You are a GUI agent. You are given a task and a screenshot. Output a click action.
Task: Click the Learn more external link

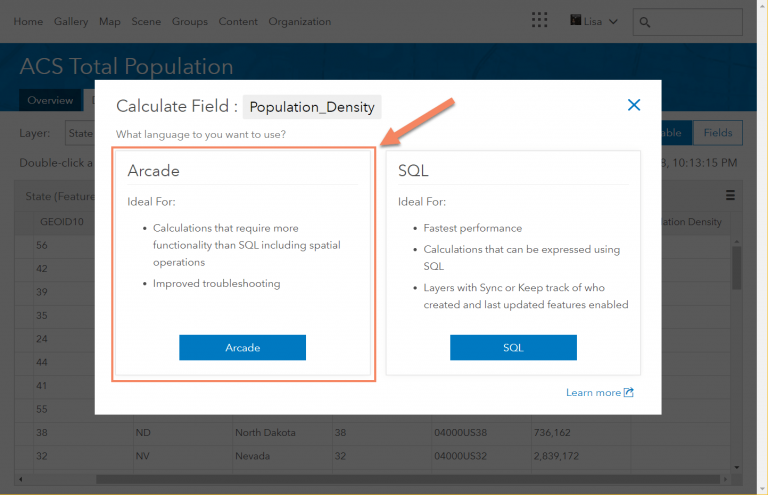(599, 393)
